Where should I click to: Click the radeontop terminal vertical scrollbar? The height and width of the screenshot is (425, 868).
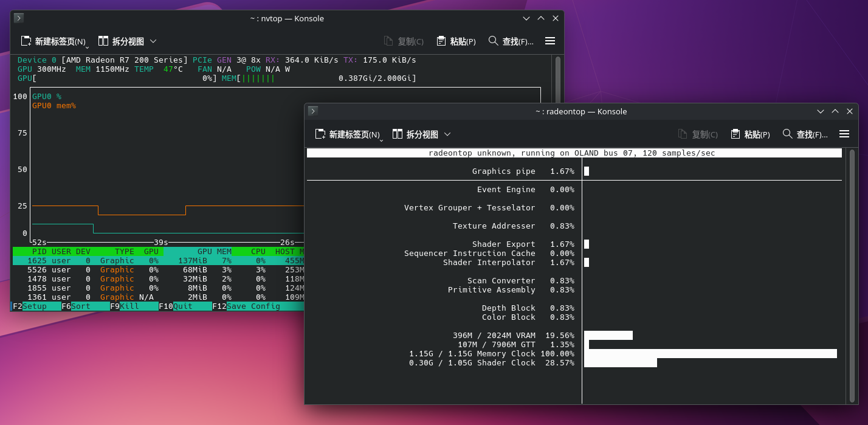pyautogui.click(x=852, y=275)
